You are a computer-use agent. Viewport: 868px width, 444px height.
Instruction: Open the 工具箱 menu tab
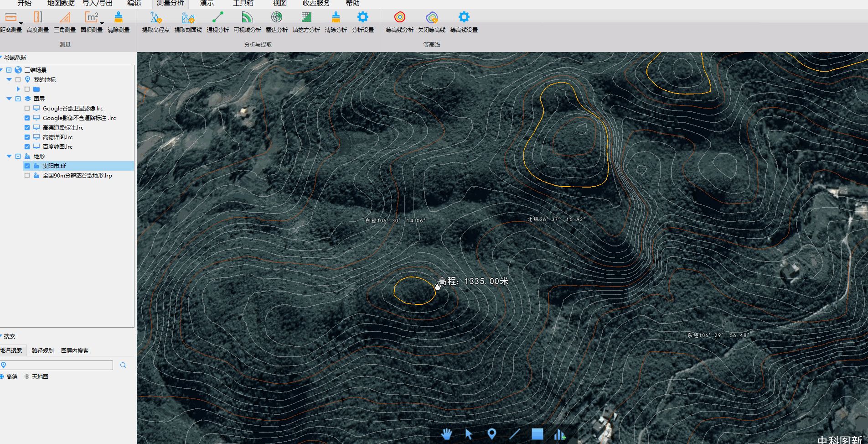click(x=243, y=3)
